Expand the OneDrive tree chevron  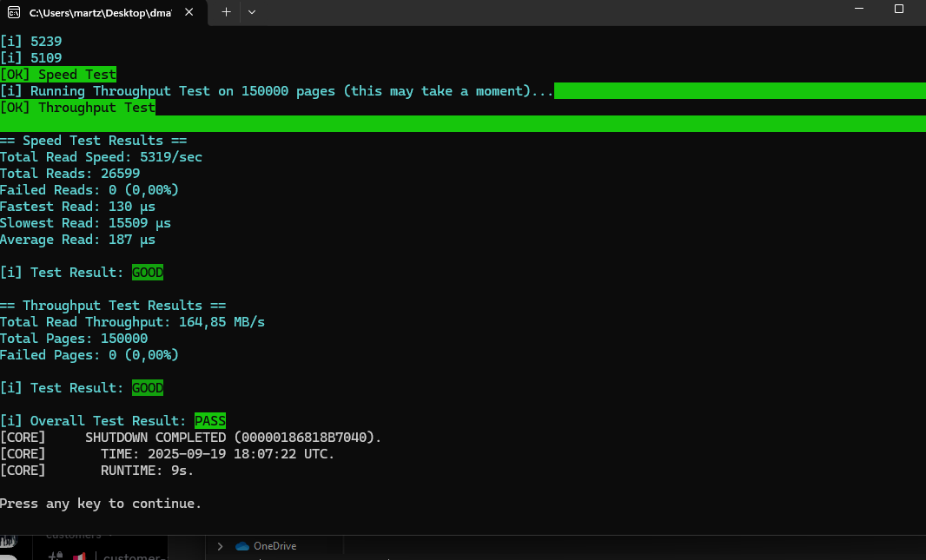(x=221, y=546)
